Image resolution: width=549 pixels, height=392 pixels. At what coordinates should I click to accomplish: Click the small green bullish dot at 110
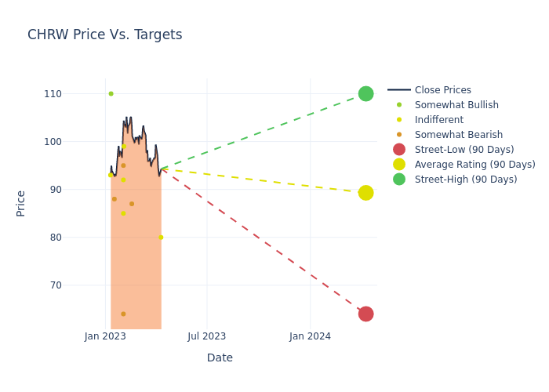pos(111,94)
